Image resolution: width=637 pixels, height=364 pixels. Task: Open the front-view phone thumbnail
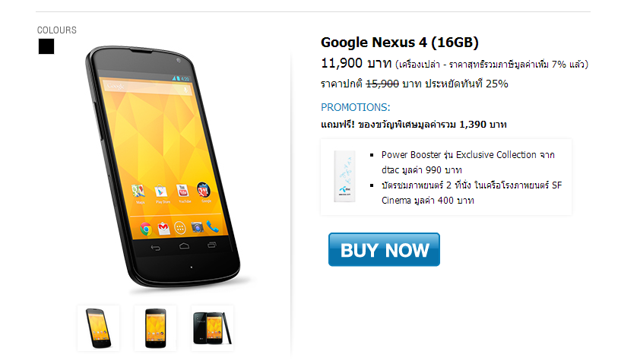coord(155,328)
